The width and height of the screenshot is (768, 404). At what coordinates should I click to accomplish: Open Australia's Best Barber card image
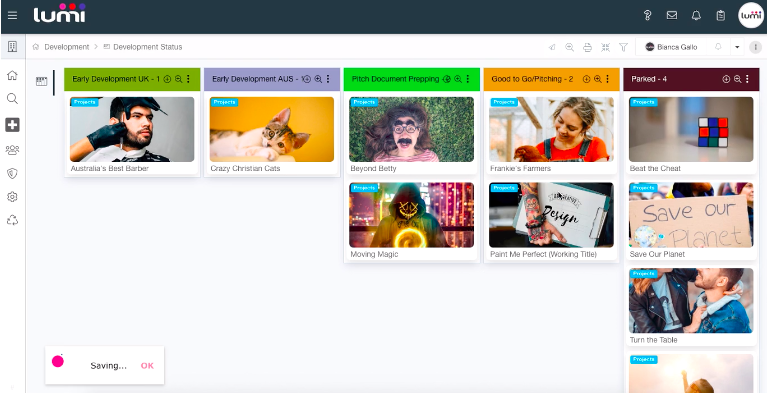tap(132, 129)
